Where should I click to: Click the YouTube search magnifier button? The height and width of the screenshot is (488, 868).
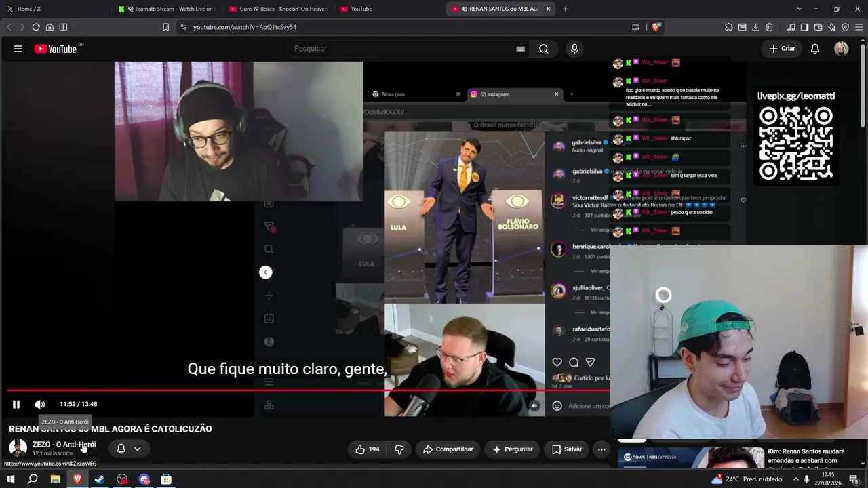544,49
